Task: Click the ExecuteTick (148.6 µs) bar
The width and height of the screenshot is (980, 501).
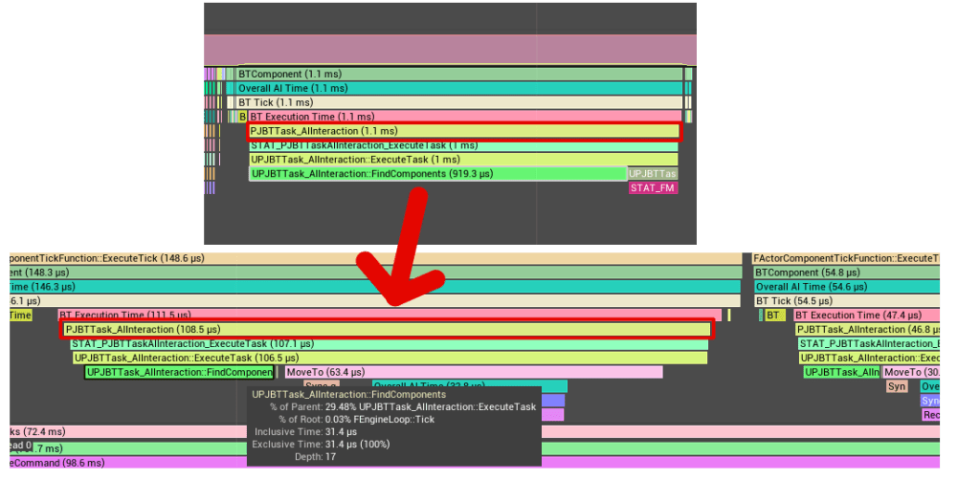Action: (375, 258)
